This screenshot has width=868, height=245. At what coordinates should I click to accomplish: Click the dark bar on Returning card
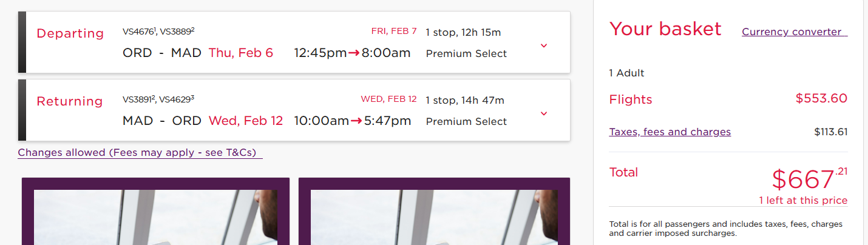pos(22,110)
